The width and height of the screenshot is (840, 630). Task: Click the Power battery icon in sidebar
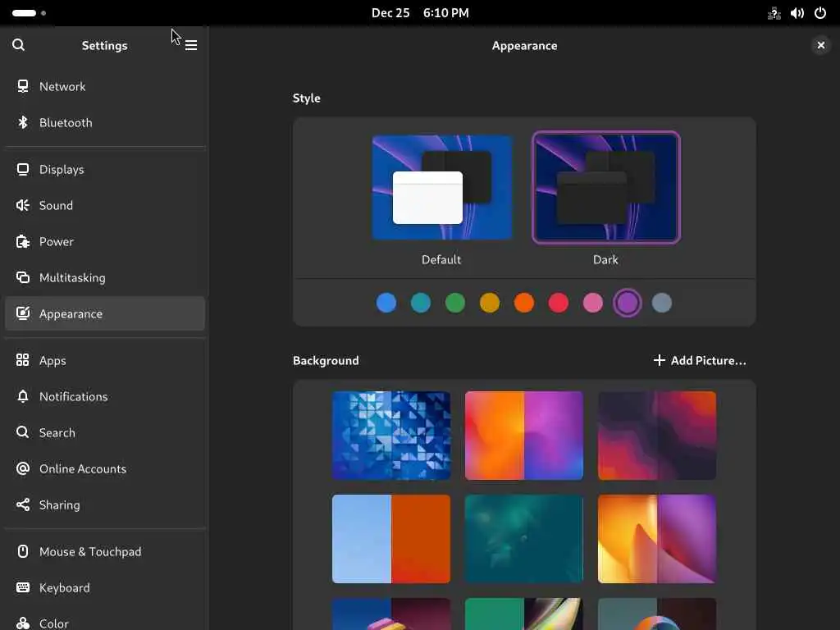point(22,242)
